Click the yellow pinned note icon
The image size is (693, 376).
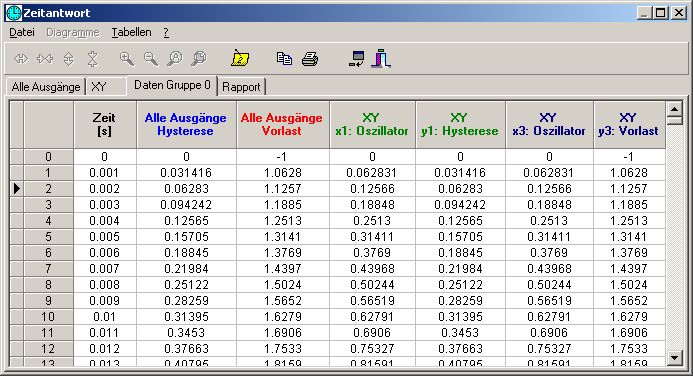coord(240,58)
